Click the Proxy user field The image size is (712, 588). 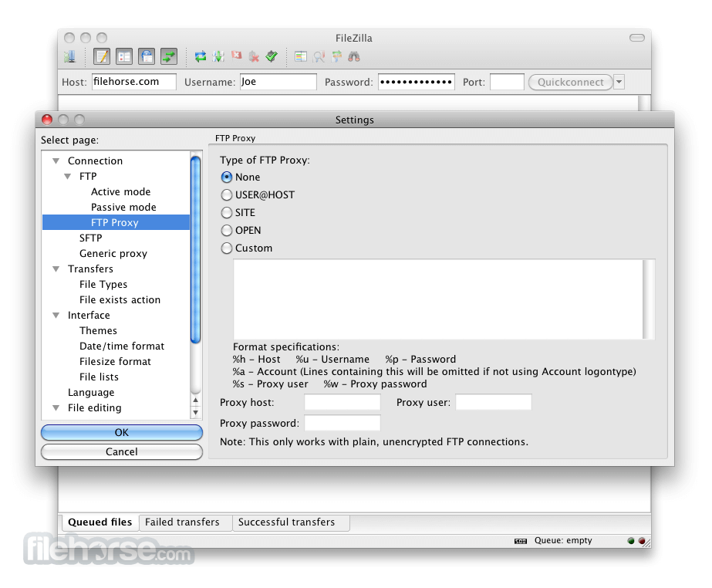click(x=494, y=402)
